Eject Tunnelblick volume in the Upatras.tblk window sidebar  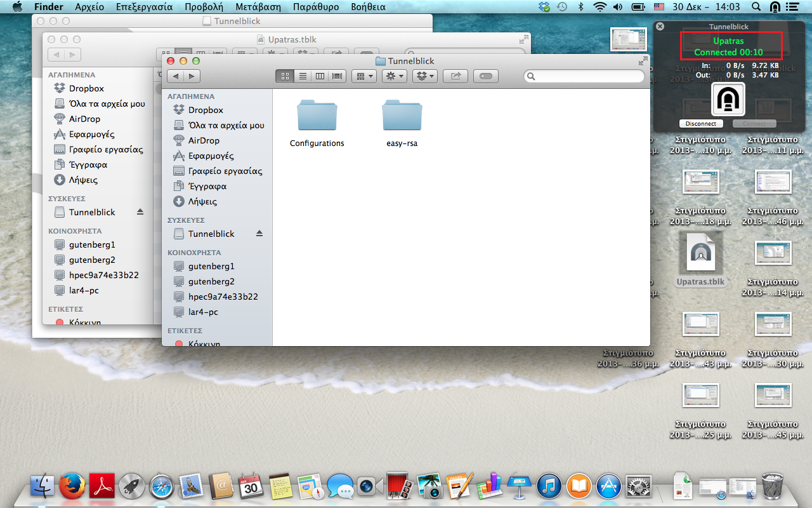pyautogui.click(x=140, y=212)
